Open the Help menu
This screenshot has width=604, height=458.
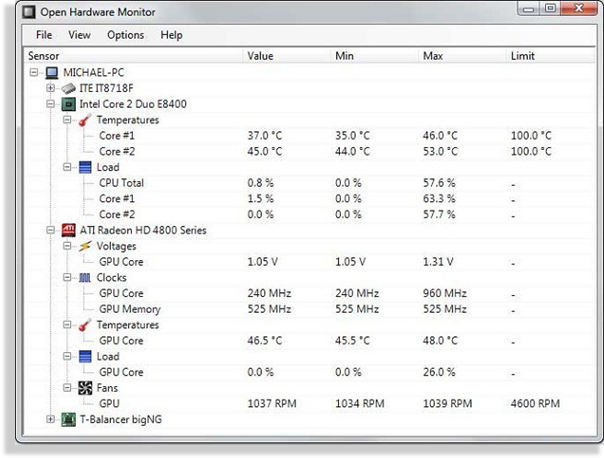click(171, 35)
